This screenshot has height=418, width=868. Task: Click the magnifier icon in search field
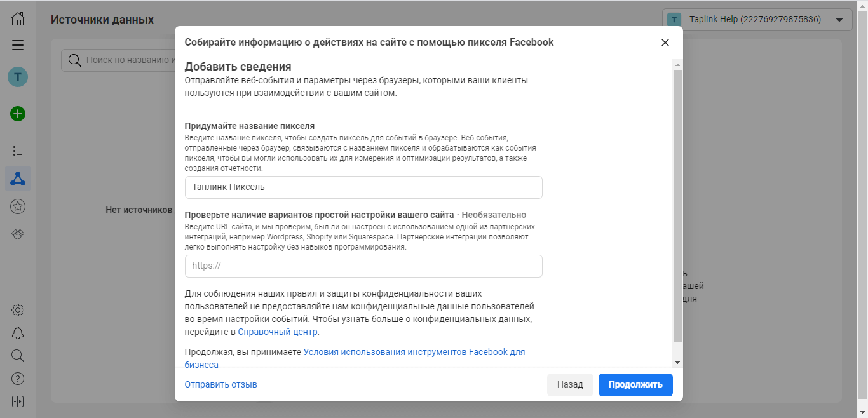[x=74, y=60]
